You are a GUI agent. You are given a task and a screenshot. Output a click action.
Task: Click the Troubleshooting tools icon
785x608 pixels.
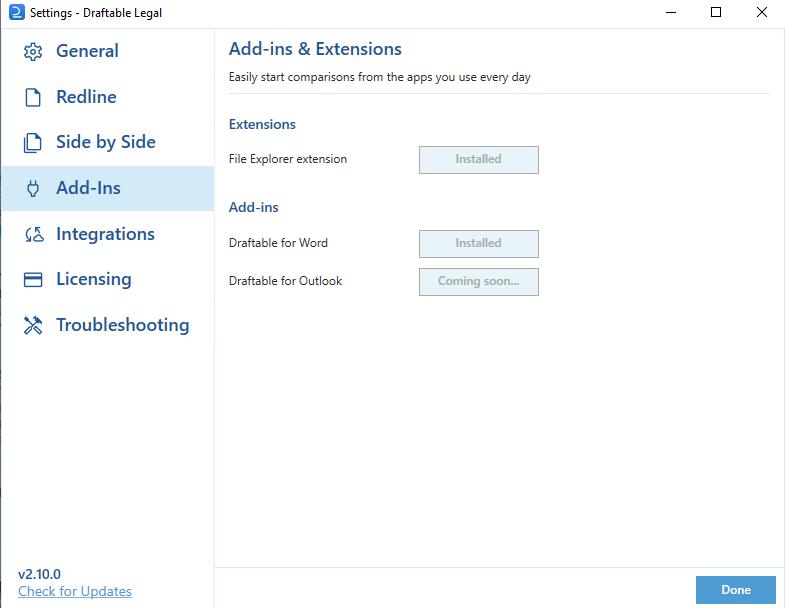(33, 325)
